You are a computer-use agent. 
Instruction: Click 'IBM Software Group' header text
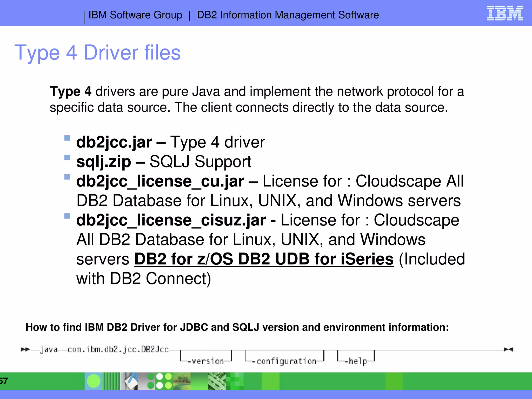(135, 15)
